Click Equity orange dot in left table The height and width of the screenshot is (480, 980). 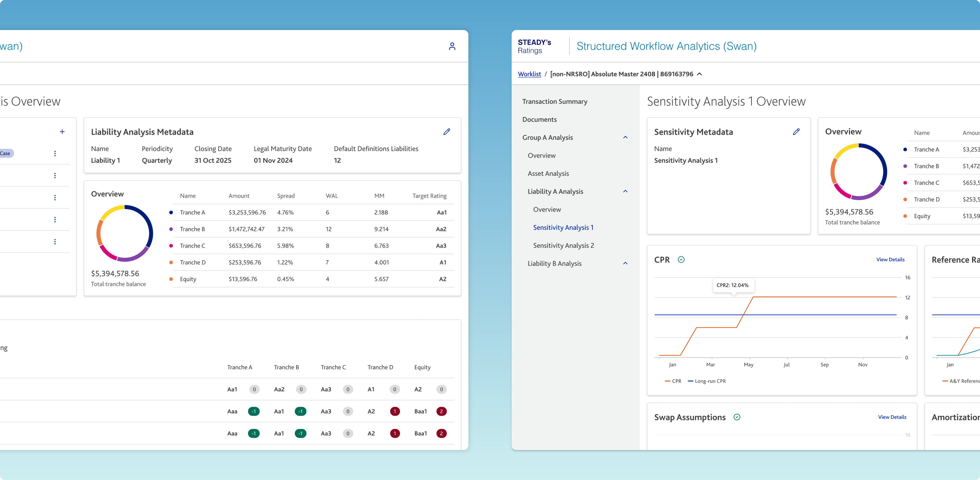171,279
